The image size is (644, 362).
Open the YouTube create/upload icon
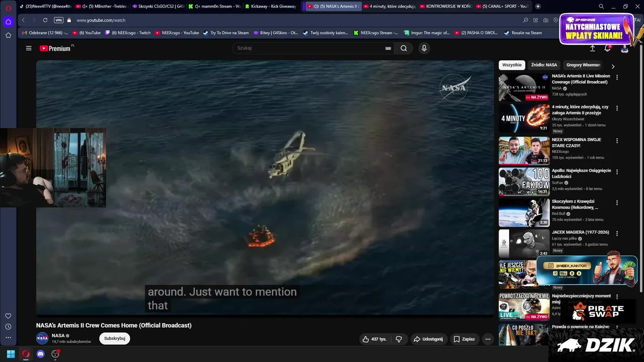click(x=592, y=48)
